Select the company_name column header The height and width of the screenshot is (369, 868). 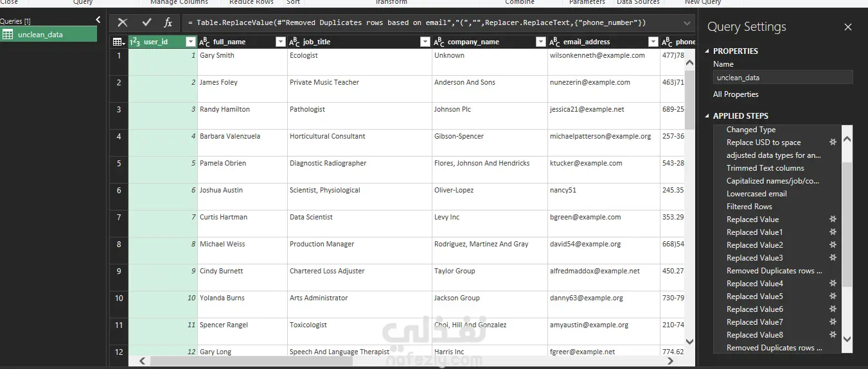[x=490, y=42]
